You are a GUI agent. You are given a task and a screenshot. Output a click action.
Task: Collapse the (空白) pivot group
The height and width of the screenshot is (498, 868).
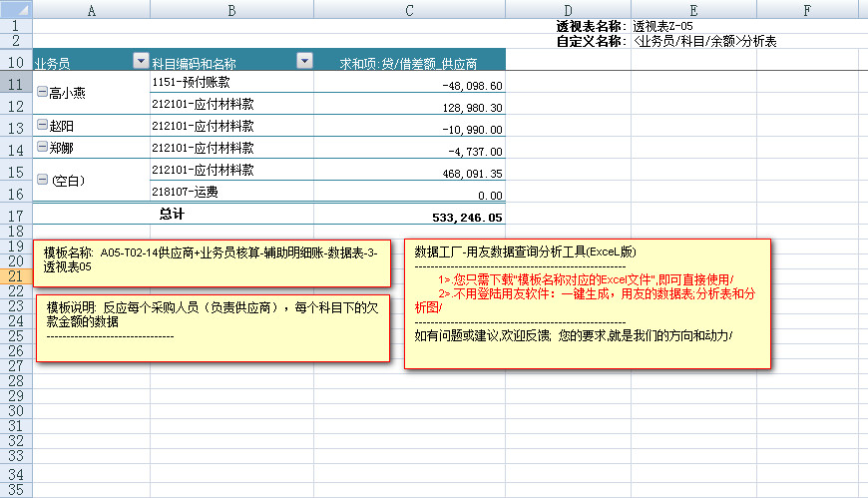point(41,180)
